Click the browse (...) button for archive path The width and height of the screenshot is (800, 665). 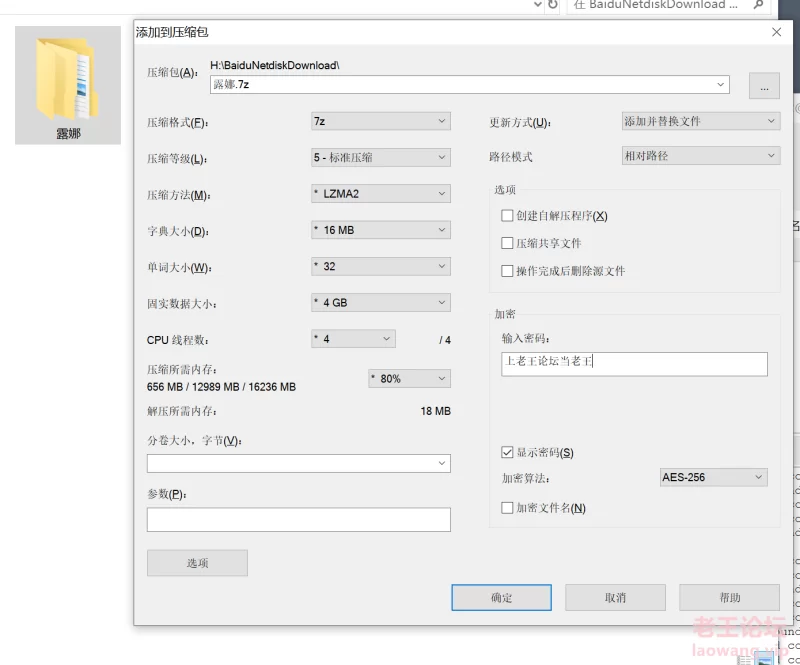(764, 87)
